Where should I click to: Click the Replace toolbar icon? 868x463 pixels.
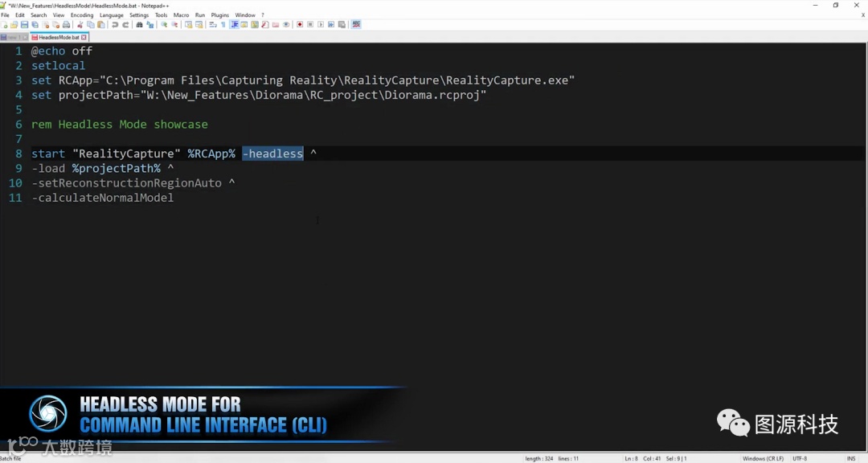150,24
